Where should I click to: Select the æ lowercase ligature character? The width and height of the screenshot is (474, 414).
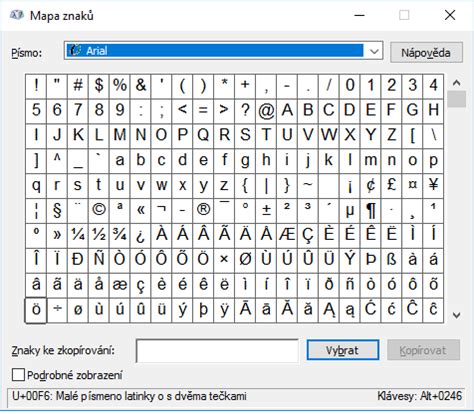point(120,285)
